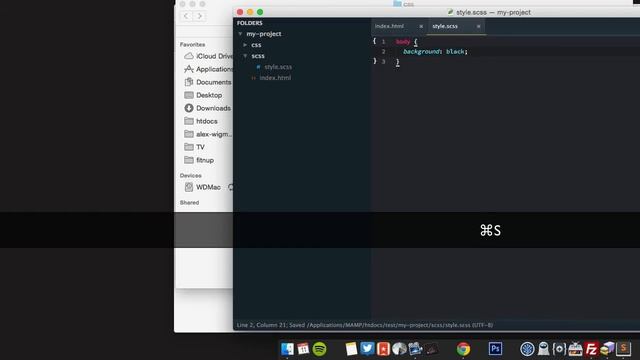The image size is (640, 360).
Task: Open Documents in Finder sidebar
Action: [x=208, y=82]
